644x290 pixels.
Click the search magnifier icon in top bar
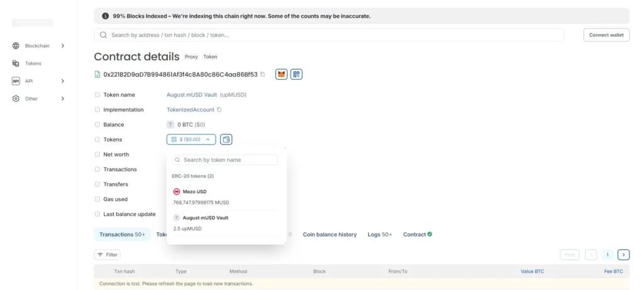[104, 35]
